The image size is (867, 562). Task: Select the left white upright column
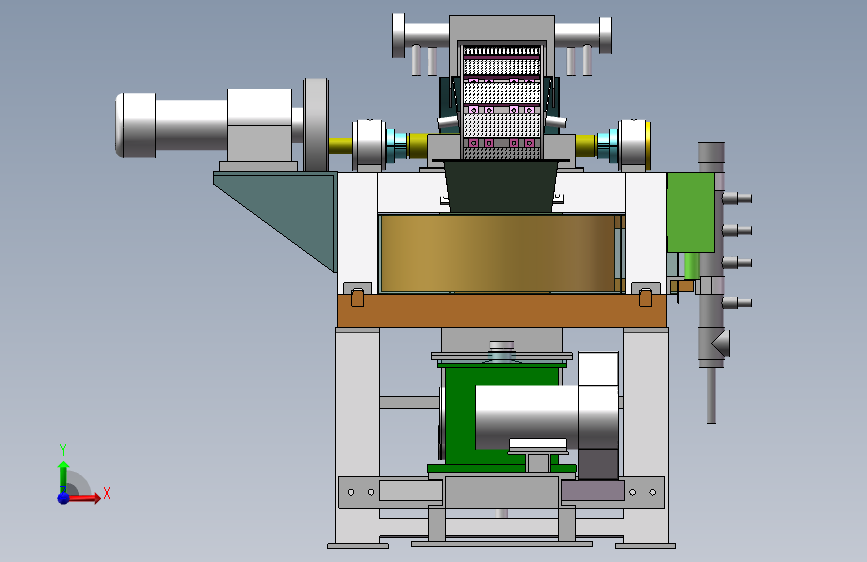pyautogui.click(x=358, y=232)
